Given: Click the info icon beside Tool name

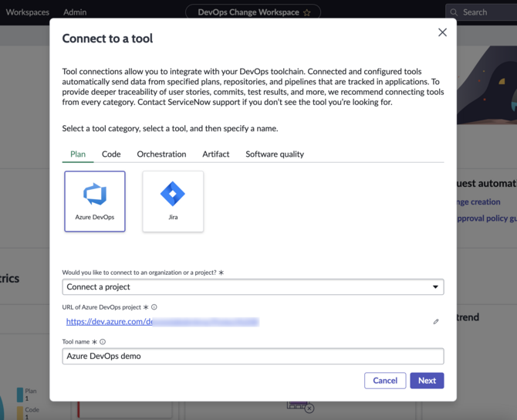Looking at the screenshot, I should [x=103, y=342].
